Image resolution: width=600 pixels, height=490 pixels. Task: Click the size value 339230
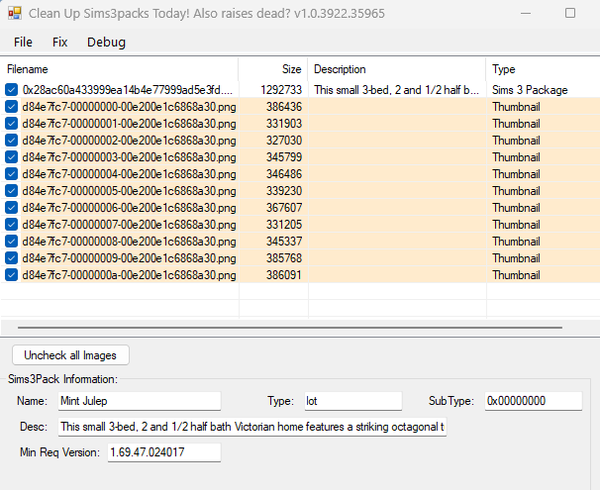284,191
